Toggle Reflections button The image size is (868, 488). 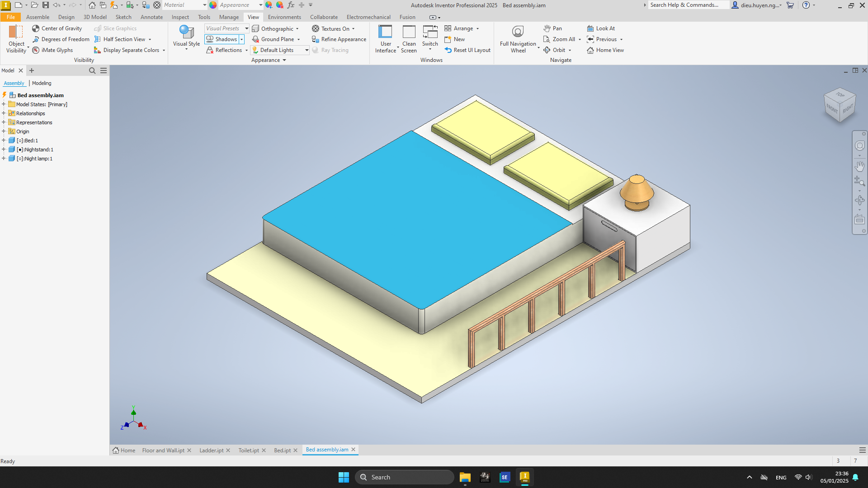coord(224,50)
